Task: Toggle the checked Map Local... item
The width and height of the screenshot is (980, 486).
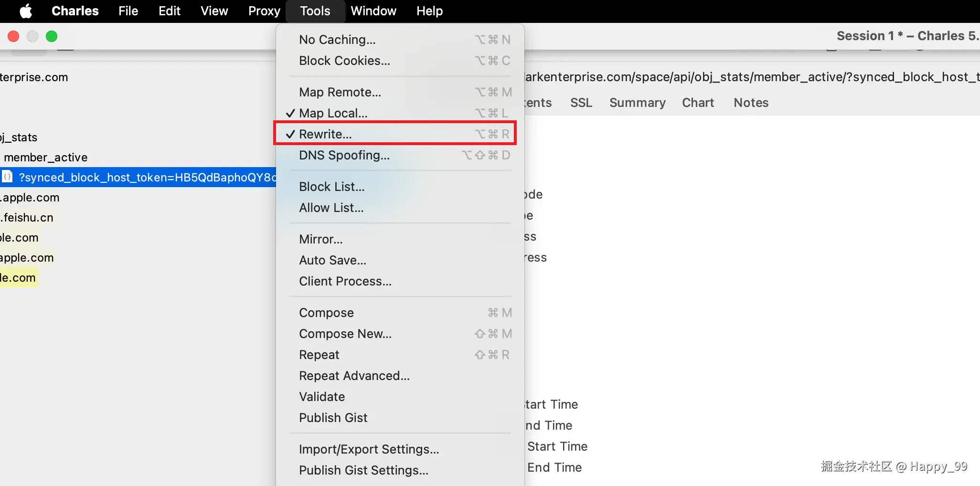Action: 400,113
